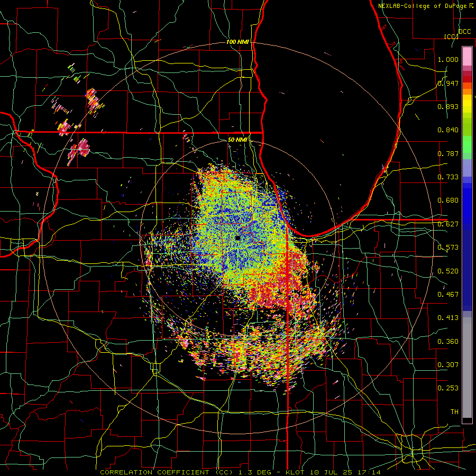Select the 0.573 scale value
Viewport: 476px width, 476px height.
coord(448,248)
